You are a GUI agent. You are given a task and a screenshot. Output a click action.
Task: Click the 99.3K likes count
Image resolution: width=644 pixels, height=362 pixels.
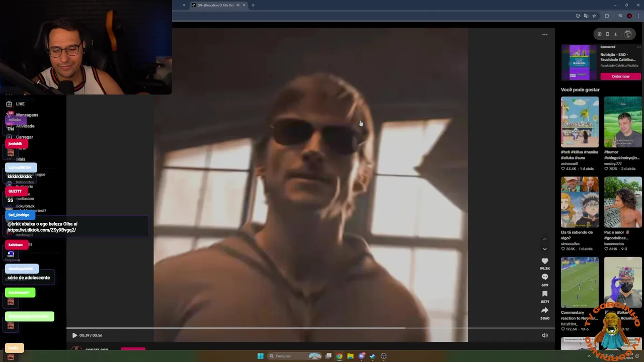coord(544,268)
